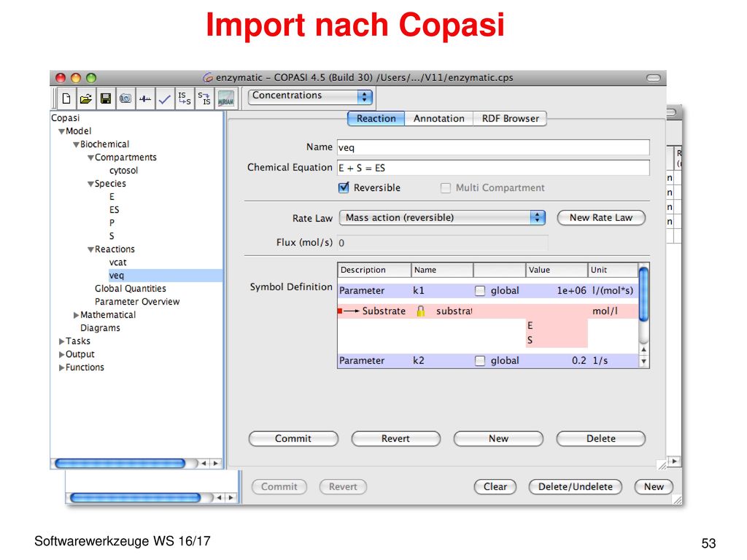This screenshot has width=747, height=560.
Task: Click the Value column header
Action: [x=557, y=270]
